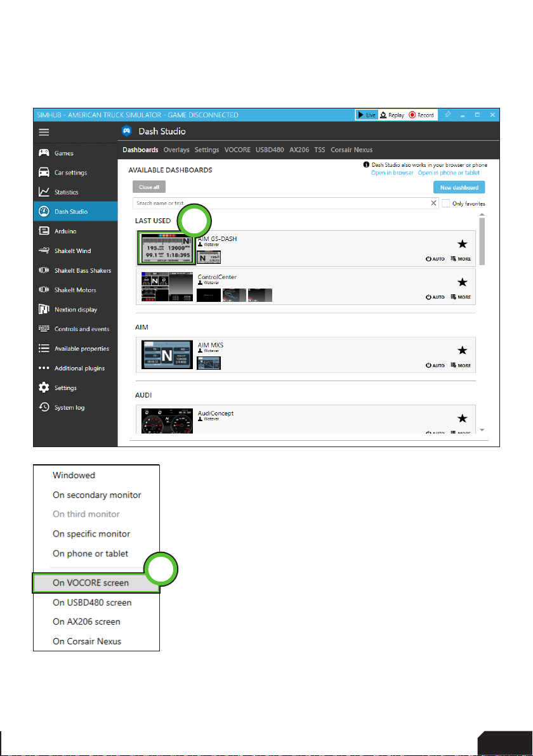Click the New dashboard button
Viewport: 533px width, 756px height.
point(459,188)
